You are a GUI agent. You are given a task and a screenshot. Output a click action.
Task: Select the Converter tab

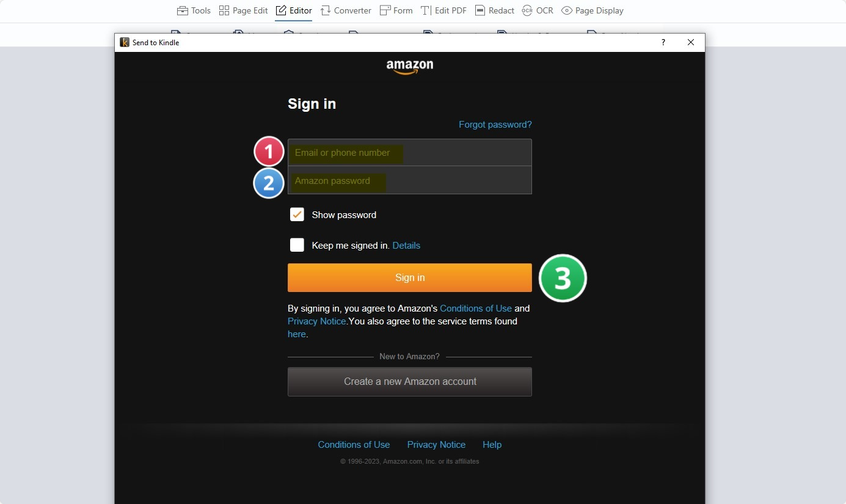click(346, 10)
